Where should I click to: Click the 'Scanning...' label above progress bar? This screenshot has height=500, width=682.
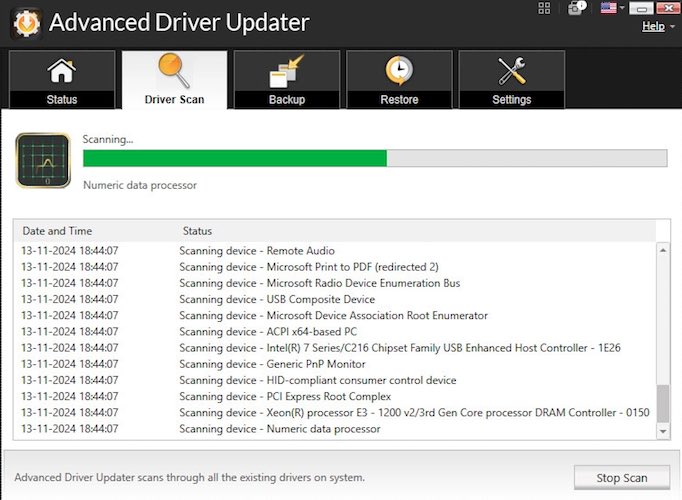(x=108, y=140)
